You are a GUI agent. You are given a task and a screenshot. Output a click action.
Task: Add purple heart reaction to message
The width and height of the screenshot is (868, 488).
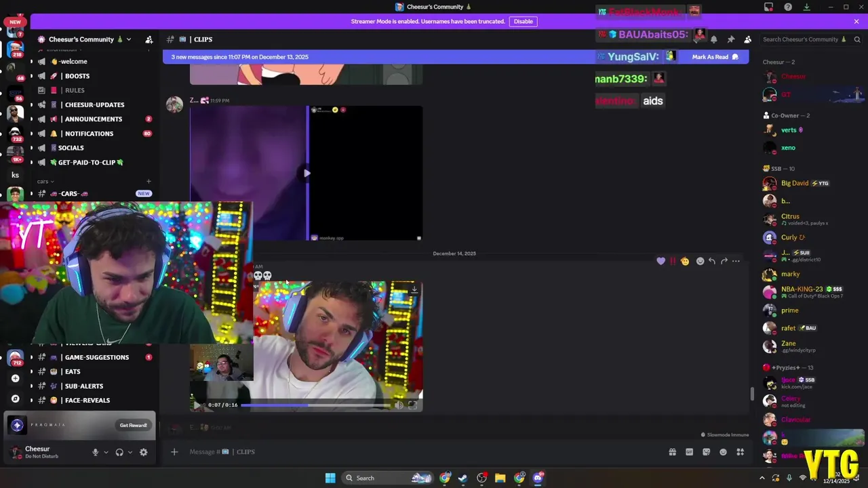[660, 261]
